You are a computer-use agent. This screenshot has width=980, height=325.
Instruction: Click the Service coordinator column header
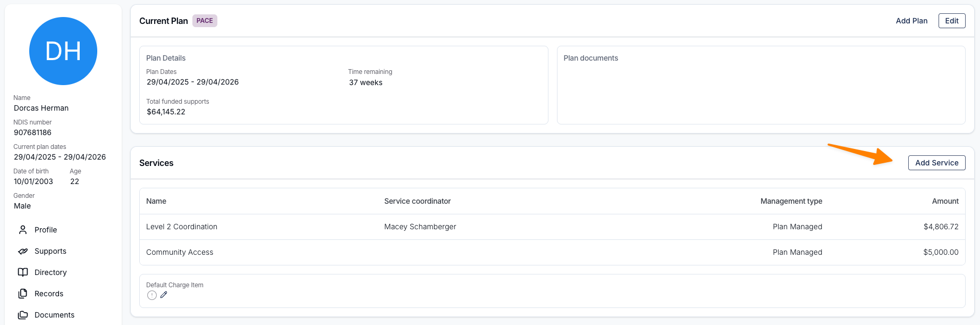pos(417,201)
